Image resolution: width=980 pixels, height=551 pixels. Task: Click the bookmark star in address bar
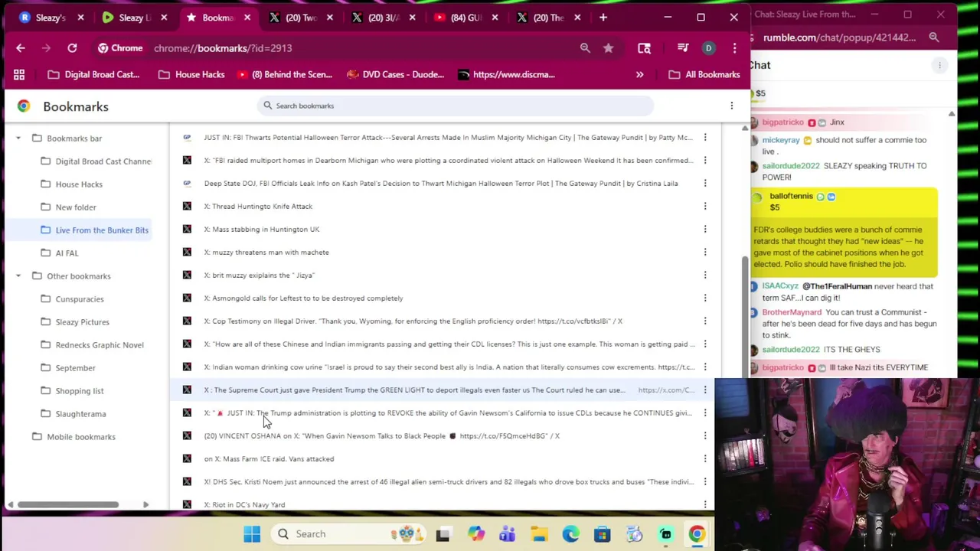point(608,48)
